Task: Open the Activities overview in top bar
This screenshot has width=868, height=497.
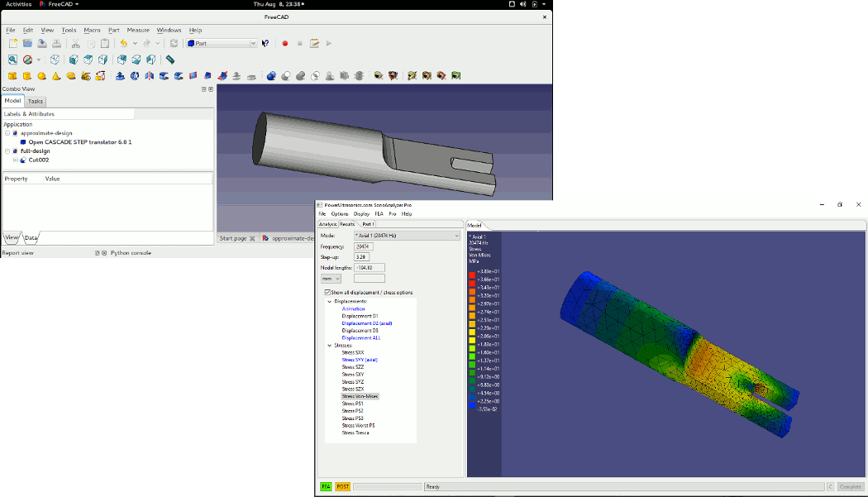Action: coord(18,4)
